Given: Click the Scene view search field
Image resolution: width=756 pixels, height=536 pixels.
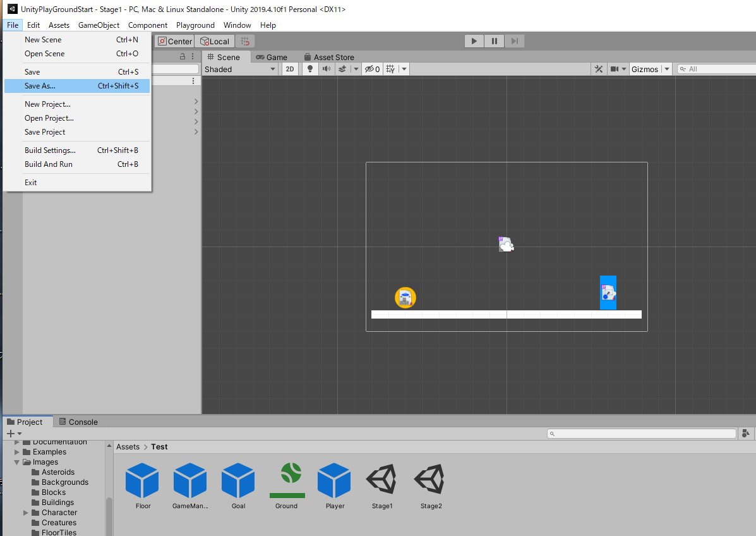Looking at the screenshot, I should (716, 69).
